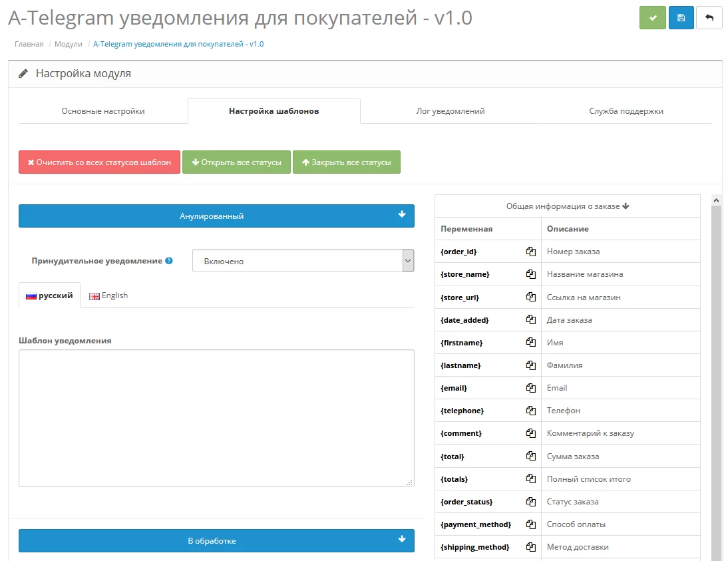Click the Полный список итого description
This screenshot has width=728, height=561.
pos(589,478)
